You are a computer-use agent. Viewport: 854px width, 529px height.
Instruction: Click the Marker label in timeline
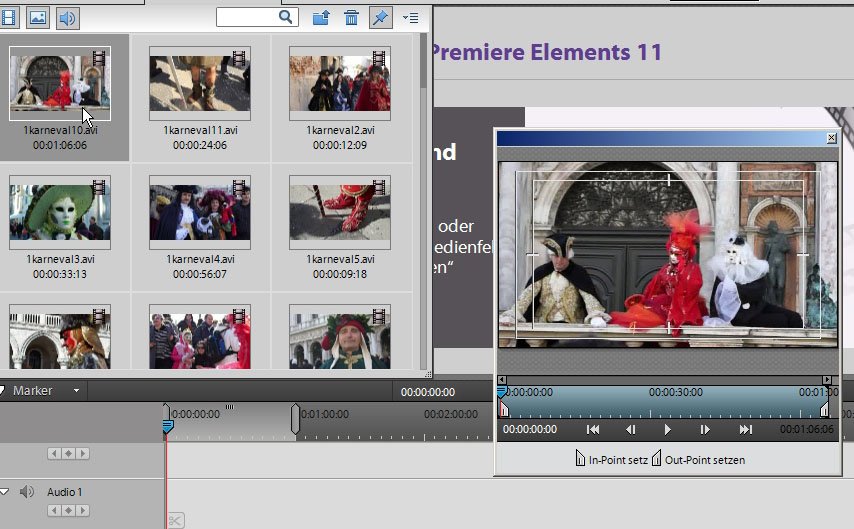33,391
